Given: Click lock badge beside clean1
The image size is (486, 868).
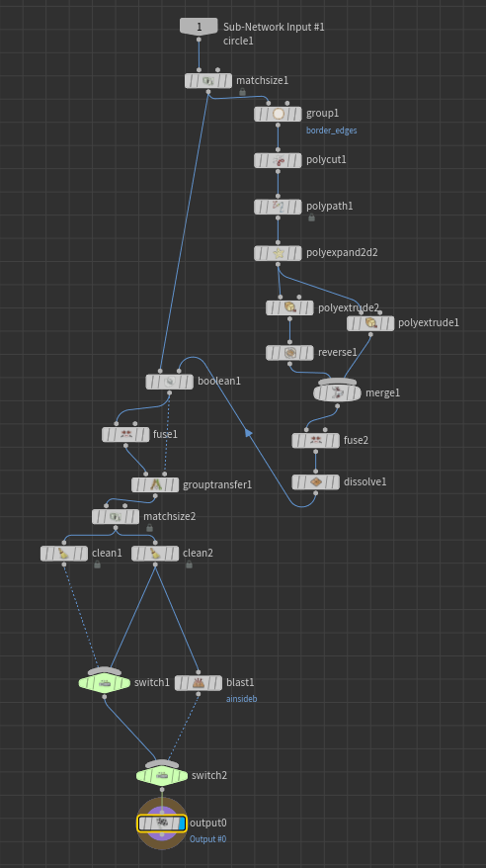Looking at the screenshot, I should (98, 564).
